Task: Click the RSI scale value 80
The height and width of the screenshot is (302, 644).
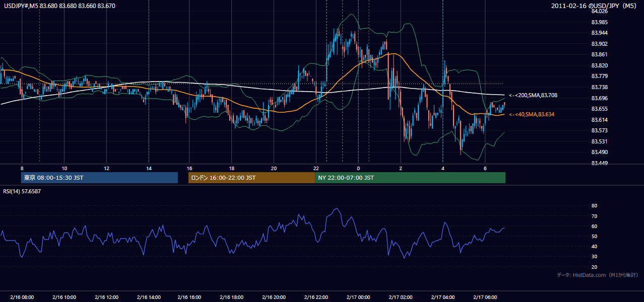Action: (x=594, y=206)
